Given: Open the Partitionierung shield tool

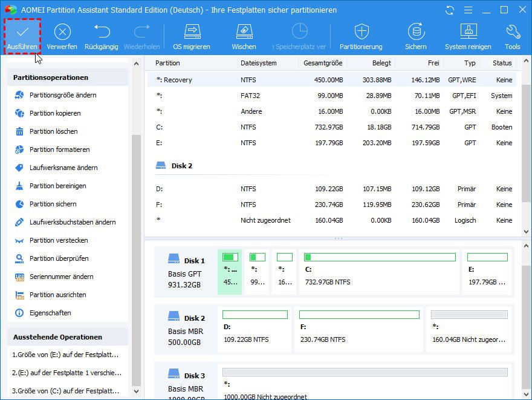Looking at the screenshot, I should [x=361, y=31].
